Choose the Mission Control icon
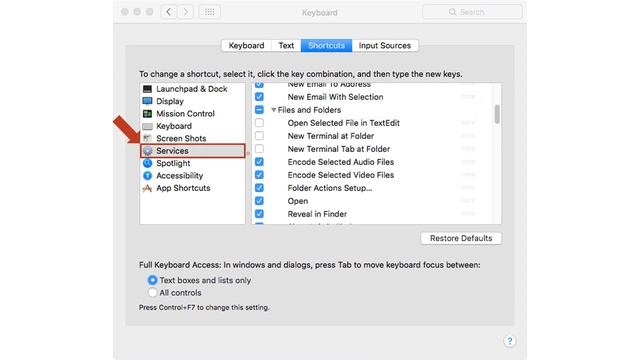The image size is (640, 360). pyautogui.click(x=147, y=113)
